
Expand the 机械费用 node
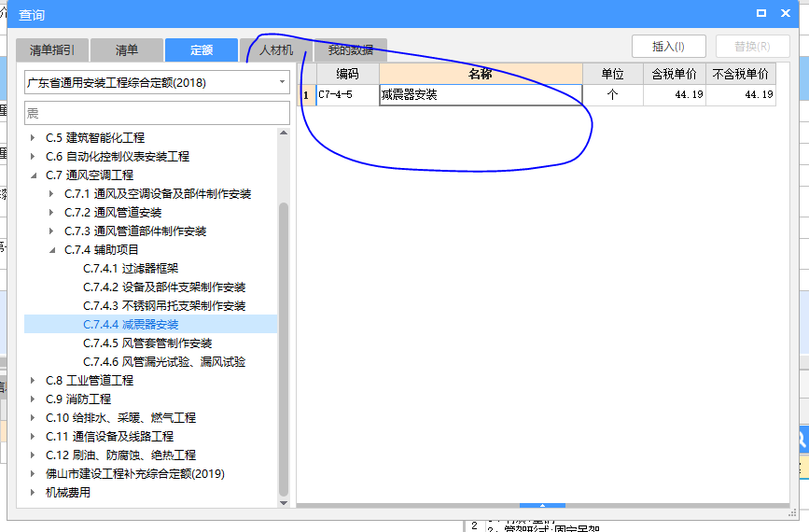(33, 492)
